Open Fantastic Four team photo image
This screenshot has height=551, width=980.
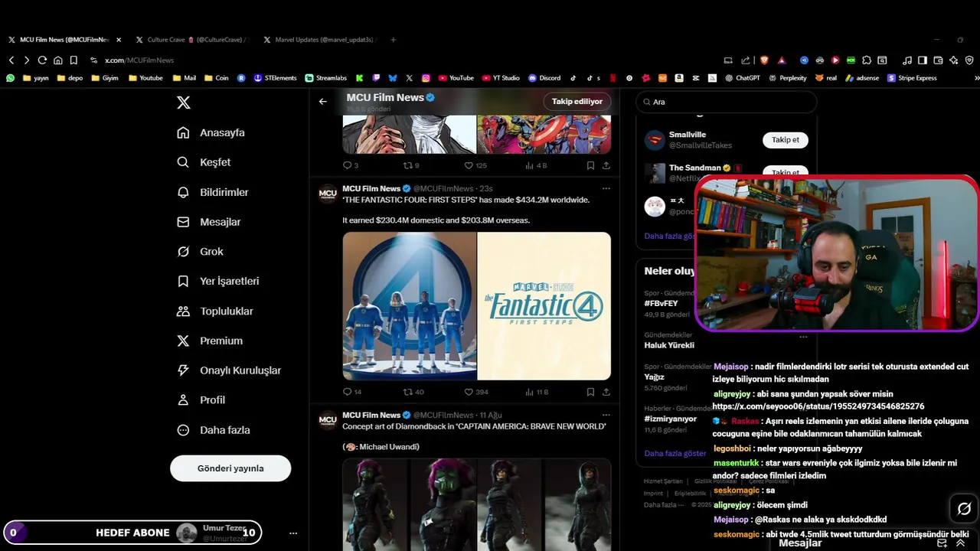coord(410,306)
